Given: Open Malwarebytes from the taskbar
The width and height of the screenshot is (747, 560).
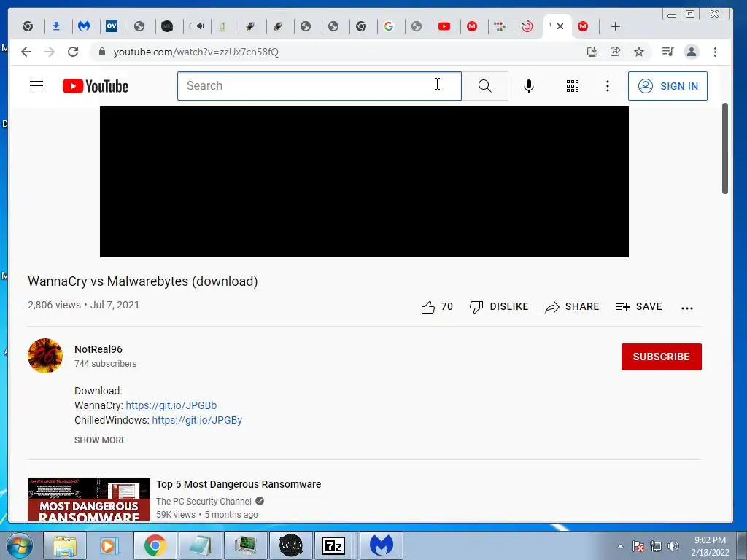Looking at the screenshot, I should (x=381, y=545).
